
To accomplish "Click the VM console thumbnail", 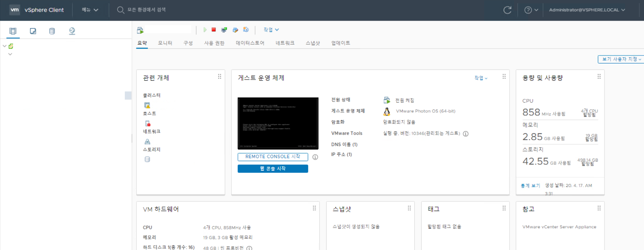I will [278, 123].
